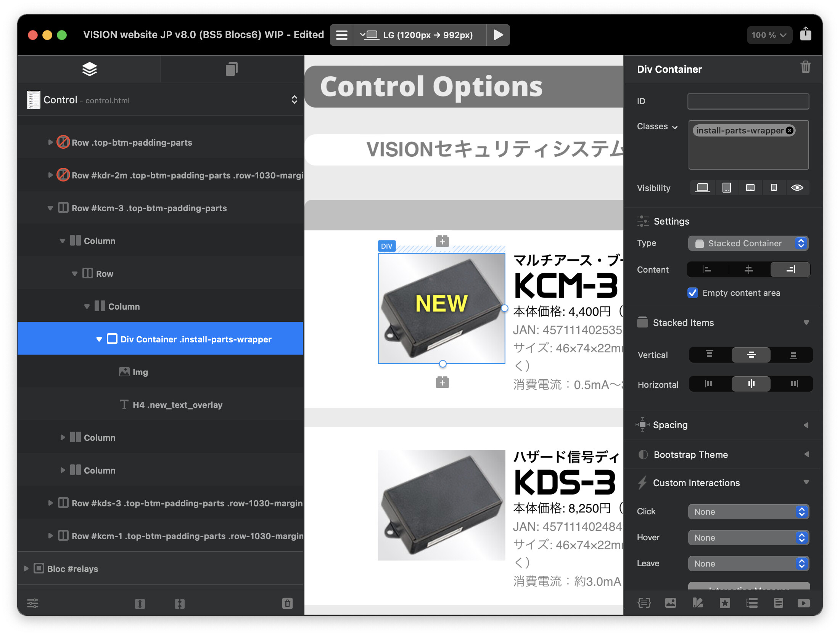Click the share/export icon
This screenshot has width=840, height=636.
(805, 34)
